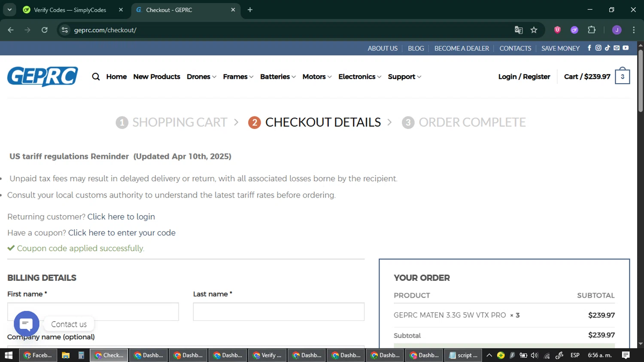The height and width of the screenshot is (362, 644).
Task: Expand the Motors menu
Action: click(x=317, y=76)
